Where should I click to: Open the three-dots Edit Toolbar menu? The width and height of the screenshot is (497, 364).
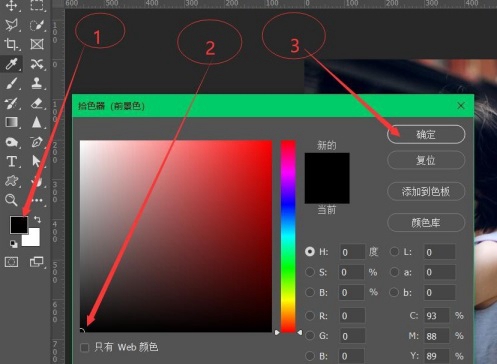(37, 200)
